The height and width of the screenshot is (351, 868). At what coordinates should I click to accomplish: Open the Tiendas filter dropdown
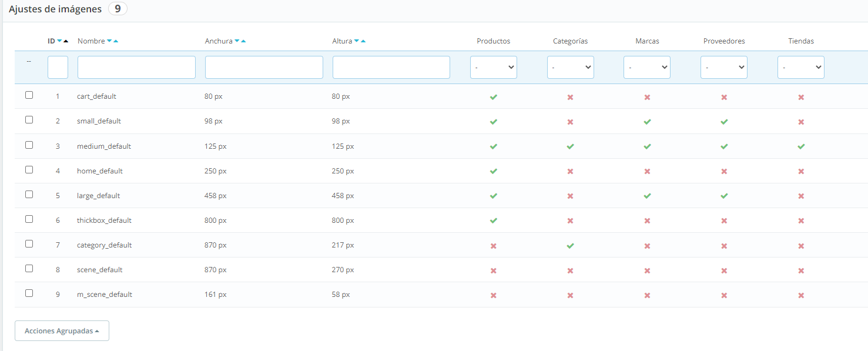tap(801, 68)
